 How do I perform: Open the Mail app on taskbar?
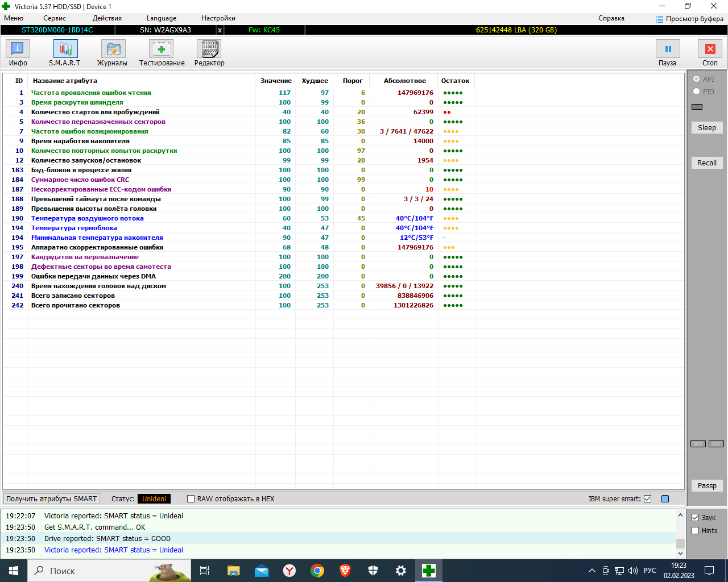[x=262, y=571]
